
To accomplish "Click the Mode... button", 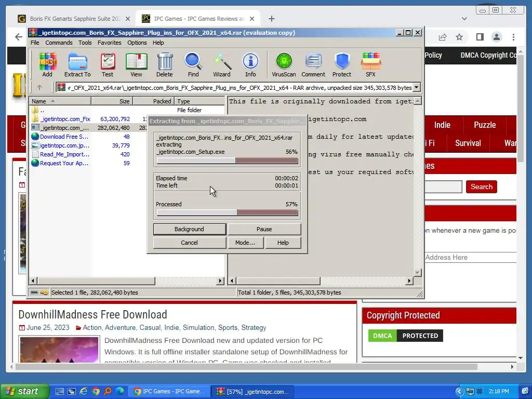I will [245, 243].
